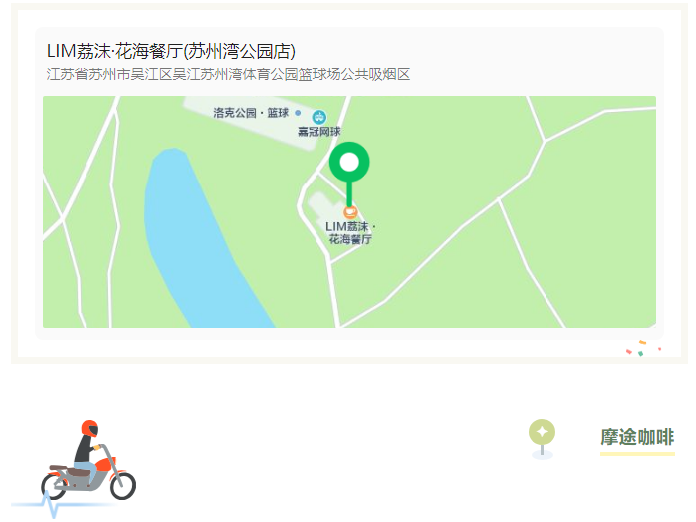The image size is (696, 522).
Task: Click the green location pin marker
Action: (349, 174)
